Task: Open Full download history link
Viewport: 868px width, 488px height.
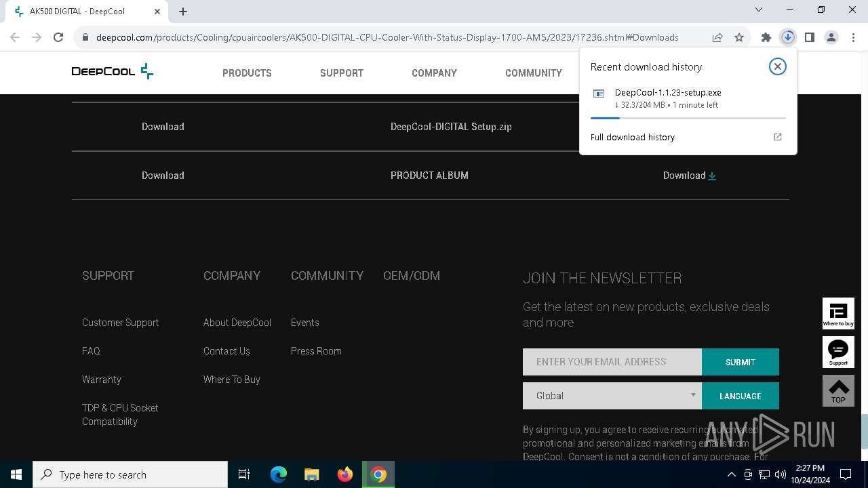Action: [633, 137]
